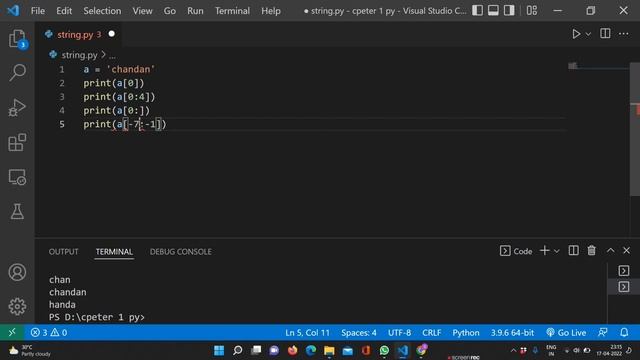640x360 pixels.
Task: Show problems: 3 errors 0 warnings
Action: point(49,333)
